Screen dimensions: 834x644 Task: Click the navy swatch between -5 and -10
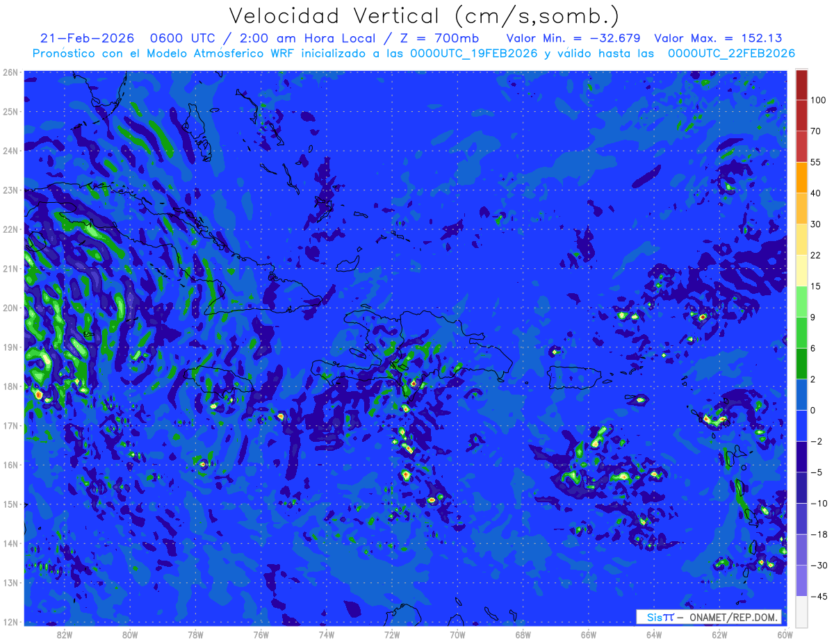pyautogui.click(x=801, y=488)
